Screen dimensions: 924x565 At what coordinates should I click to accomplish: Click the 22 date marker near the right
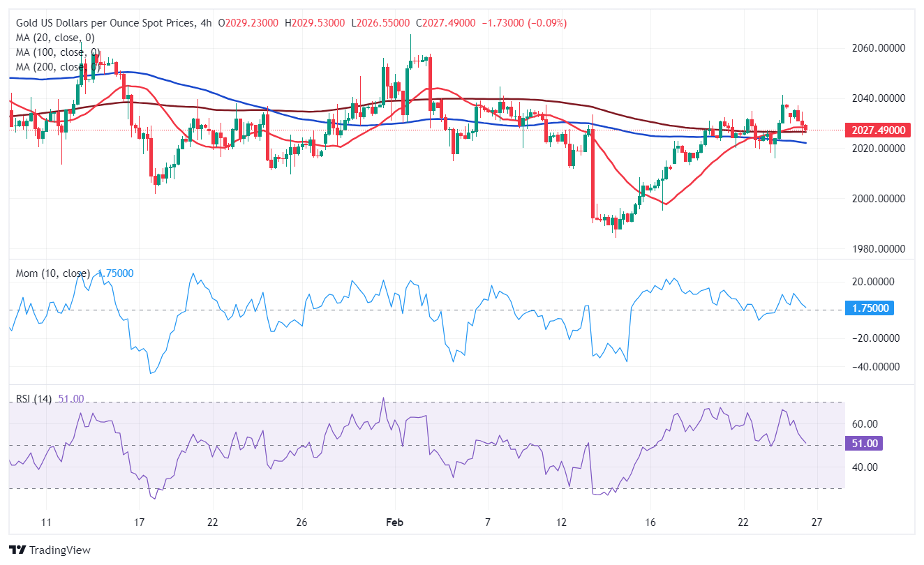(743, 522)
